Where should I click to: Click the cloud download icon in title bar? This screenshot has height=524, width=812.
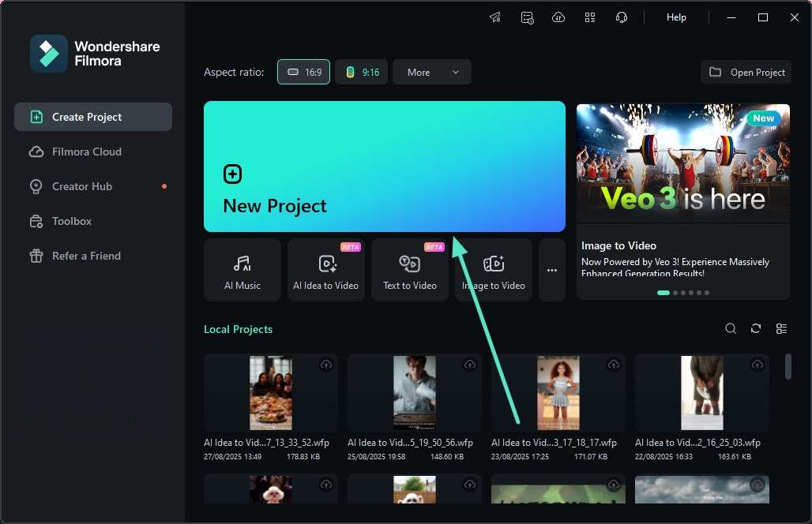click(x=558, y=17)
